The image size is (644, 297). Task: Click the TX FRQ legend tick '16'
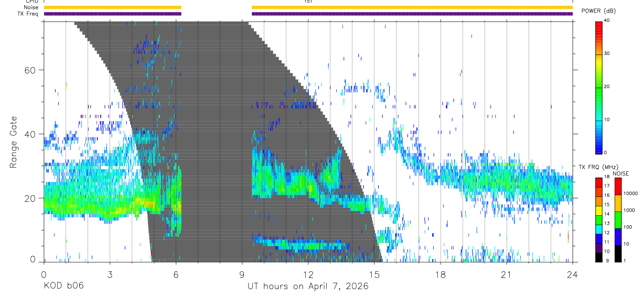[607, 195]
